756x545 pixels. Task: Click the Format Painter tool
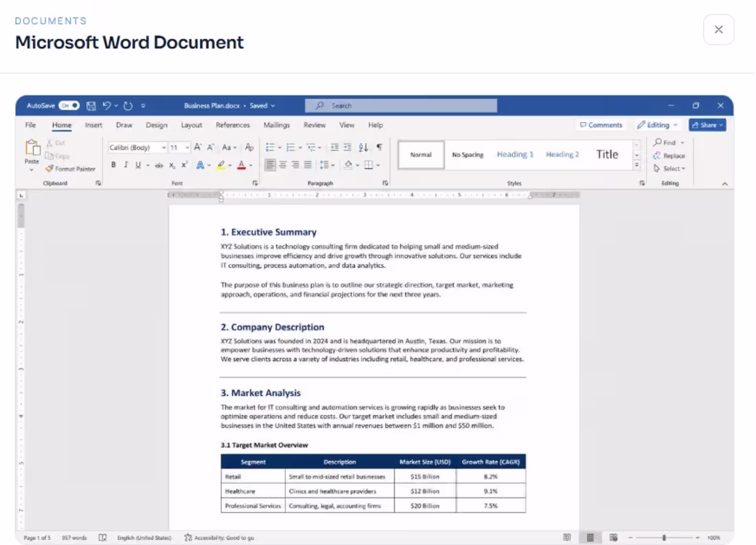(x=70, y=169)
